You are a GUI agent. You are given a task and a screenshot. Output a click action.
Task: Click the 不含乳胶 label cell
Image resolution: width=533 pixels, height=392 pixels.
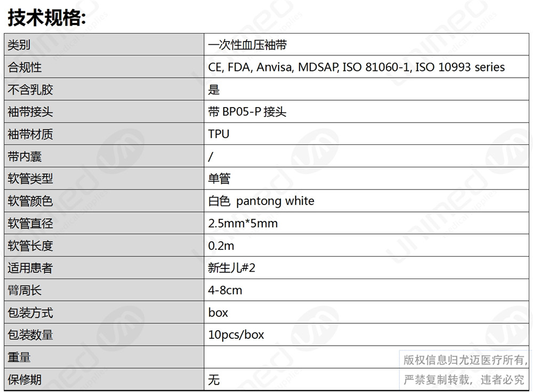pyautogui.click(x=104, y=89)
